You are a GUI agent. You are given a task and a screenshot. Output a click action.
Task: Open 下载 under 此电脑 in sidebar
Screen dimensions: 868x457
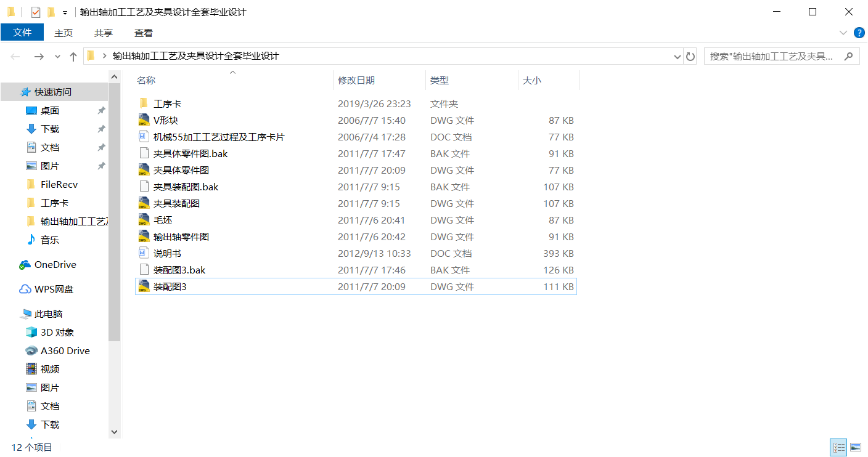50,424
